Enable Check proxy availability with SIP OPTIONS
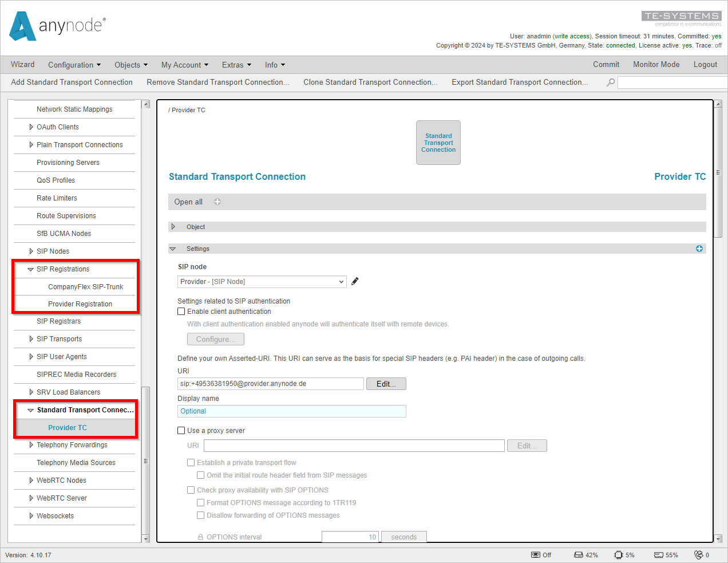The height and width of the screenshot is (563, 728). click(191, 490)
